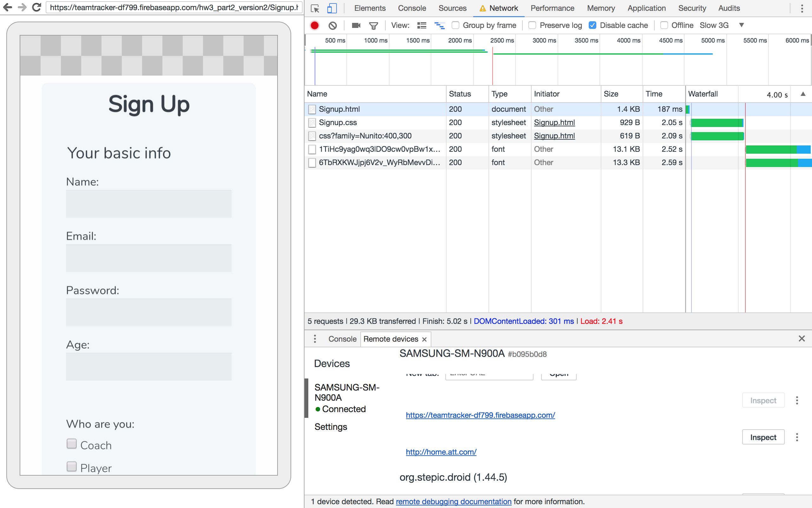The image size is (812, 508).
Task: Tick the Player checkbox
Action: (x=71, y=466)
